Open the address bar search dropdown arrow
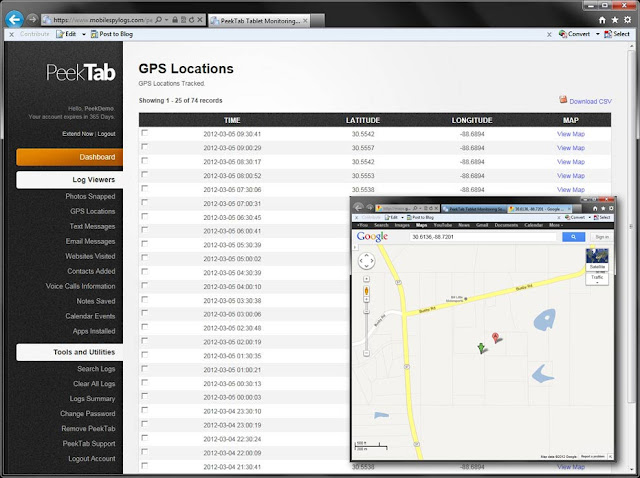 (166, 20)
